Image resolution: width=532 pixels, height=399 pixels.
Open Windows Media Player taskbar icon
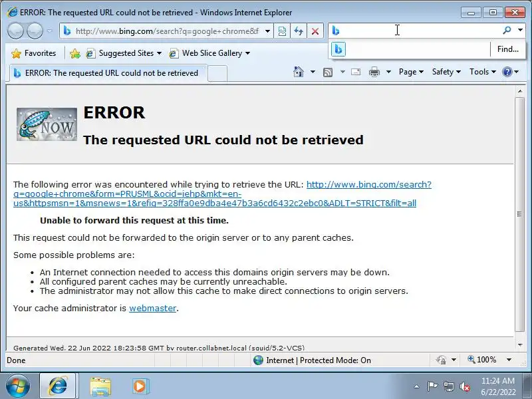tap(140, 386)
